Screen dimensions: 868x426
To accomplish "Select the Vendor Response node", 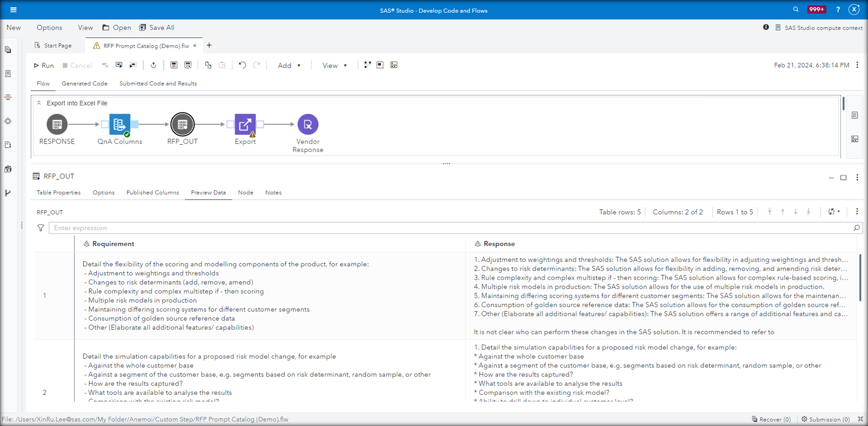I will [x=308, y=124].
